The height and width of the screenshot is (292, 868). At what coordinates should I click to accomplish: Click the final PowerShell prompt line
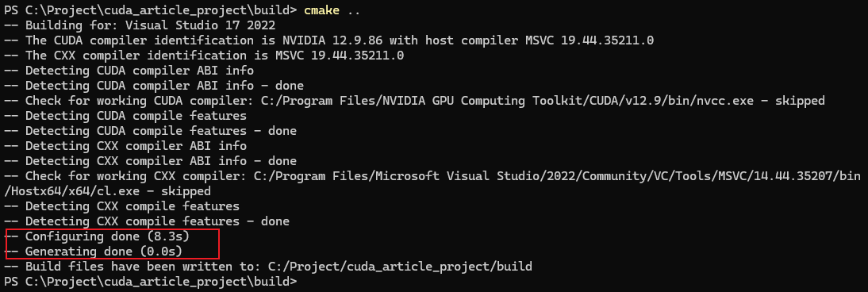click(x=150, y=282)
